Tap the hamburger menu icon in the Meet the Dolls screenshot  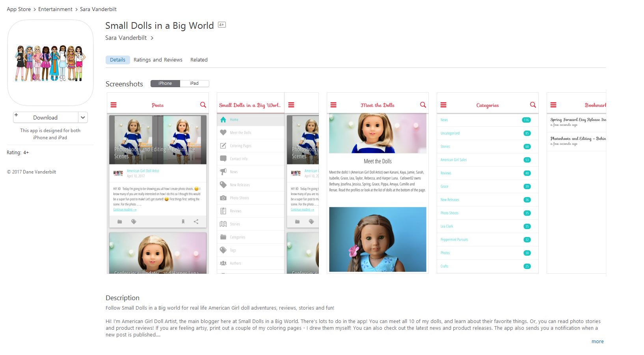333,105
